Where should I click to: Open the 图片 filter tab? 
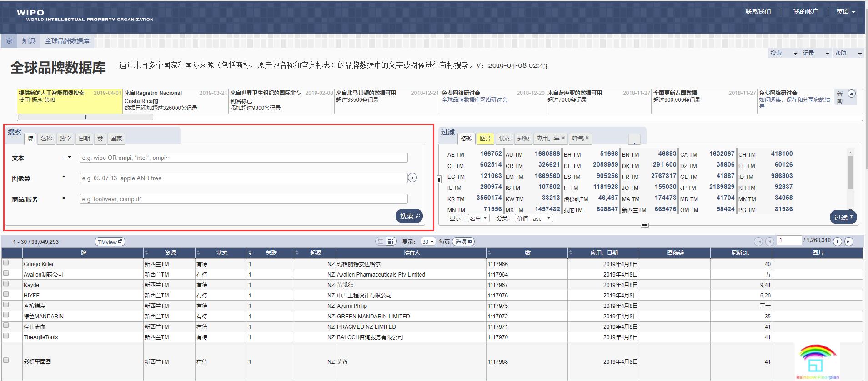point(485,139)
